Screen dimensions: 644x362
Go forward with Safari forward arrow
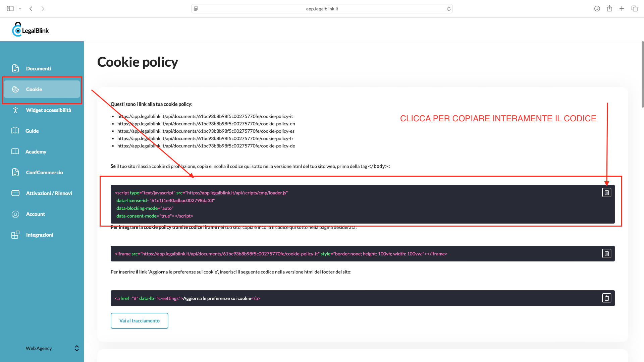tap(43, 9)
